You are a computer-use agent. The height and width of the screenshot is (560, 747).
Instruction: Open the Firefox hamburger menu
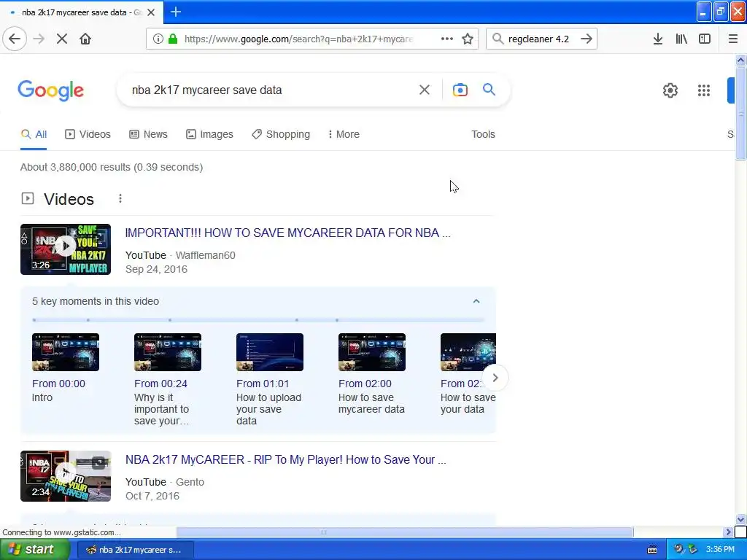tap(732, 39)
